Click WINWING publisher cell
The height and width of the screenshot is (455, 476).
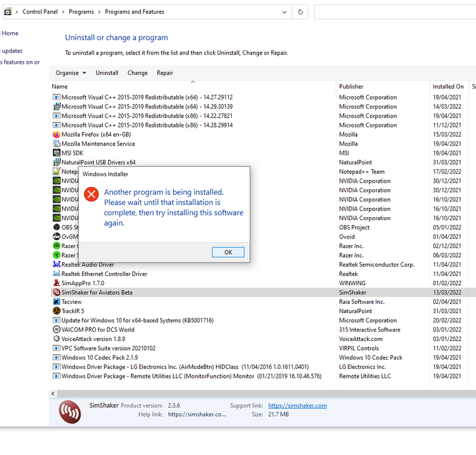coord(352,283)
